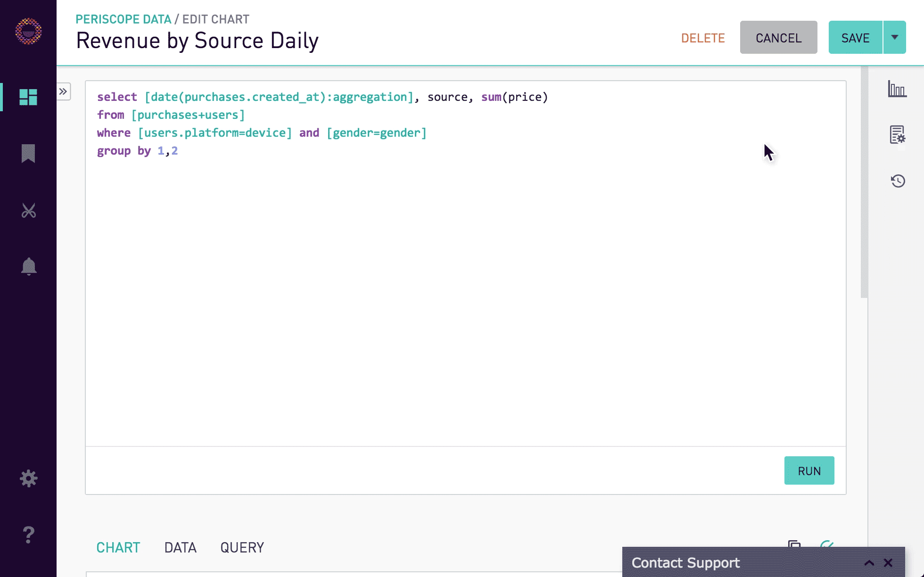Viewport: 924px width, 577px height.
Task: Open the clock revision history icon
Action: point(898,181)
